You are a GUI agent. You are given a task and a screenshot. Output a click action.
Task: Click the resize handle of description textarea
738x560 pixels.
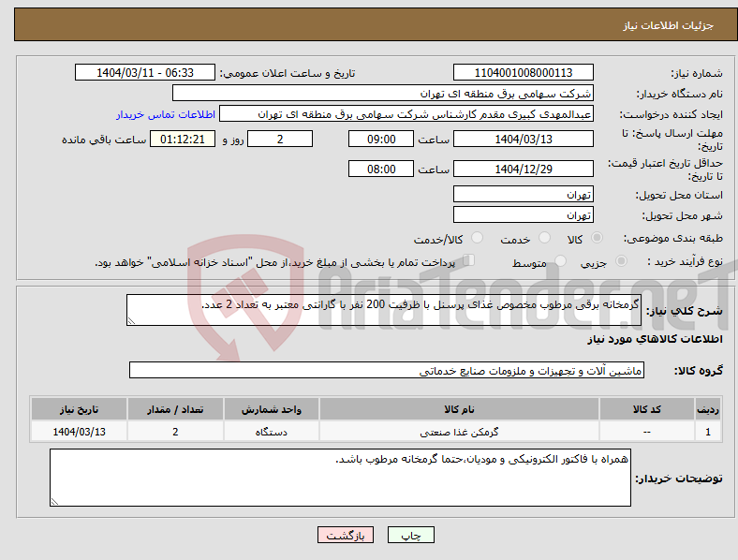131,321
